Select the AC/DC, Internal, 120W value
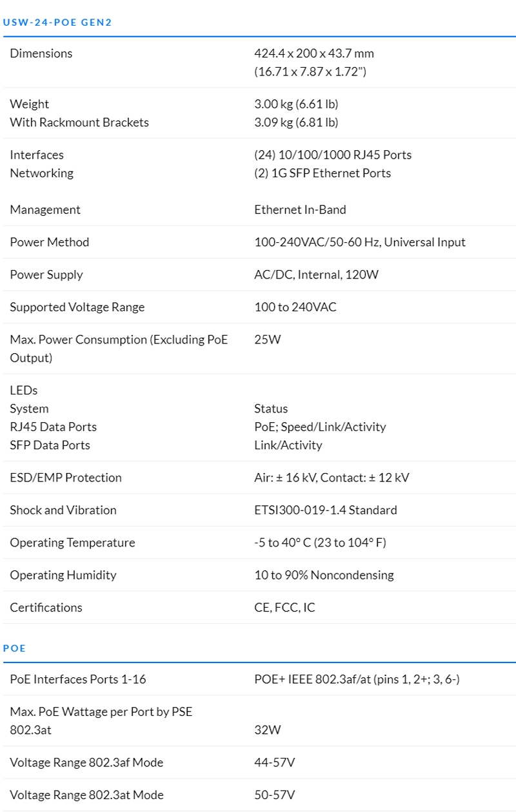This screenshot has width=516, height=812. pyautogui.click(x=316, y=275)
